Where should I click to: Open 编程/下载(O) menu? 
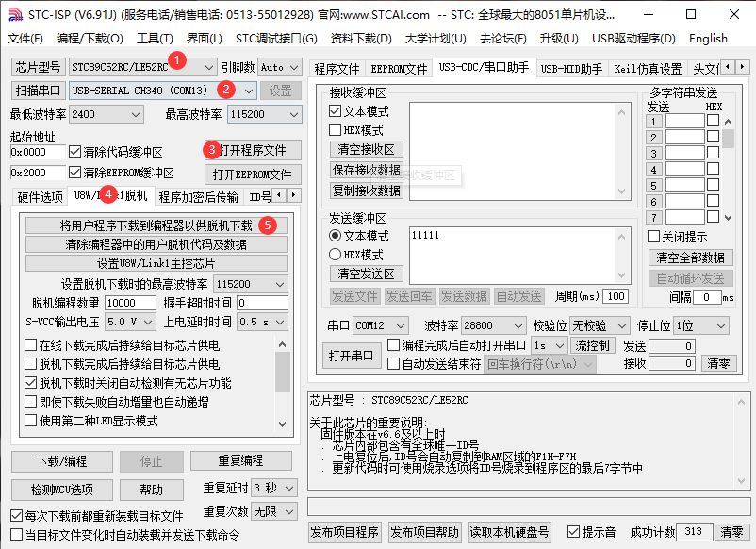pyautogui.click(x=90, y=38)
